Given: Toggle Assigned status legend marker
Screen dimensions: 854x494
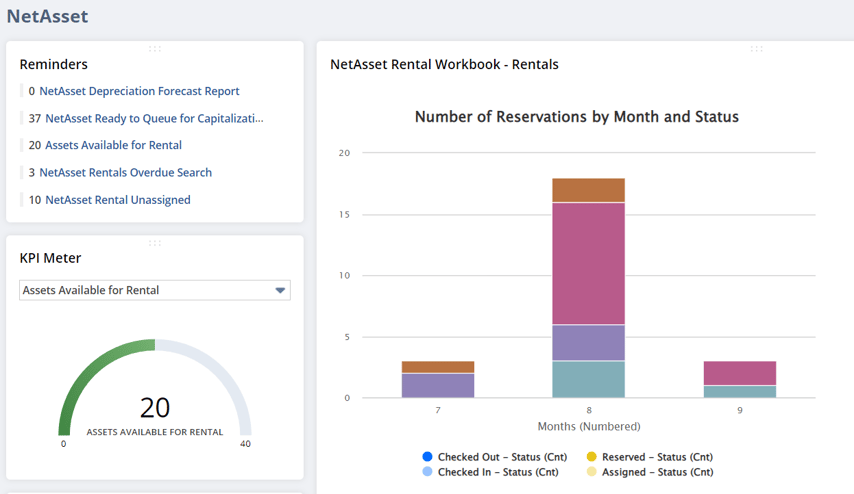Looking at the screenshot, I should coord(591,472).
